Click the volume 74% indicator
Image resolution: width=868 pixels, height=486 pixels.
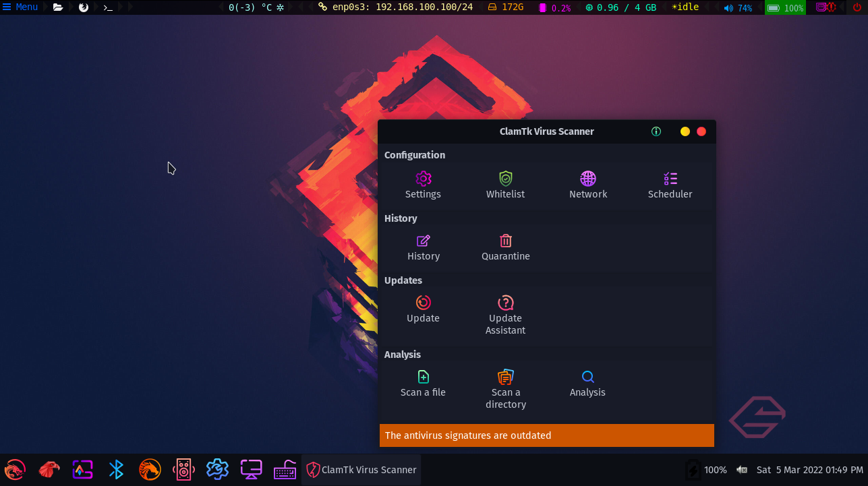tap(738, 8)
